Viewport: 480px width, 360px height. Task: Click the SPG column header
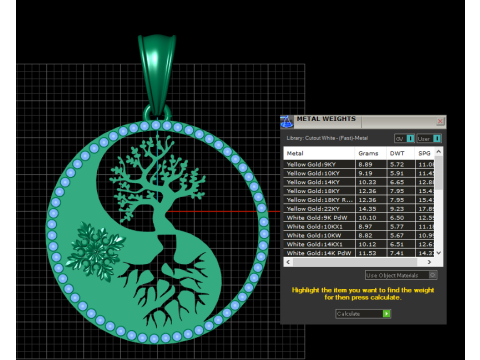[x=424, y=153]
